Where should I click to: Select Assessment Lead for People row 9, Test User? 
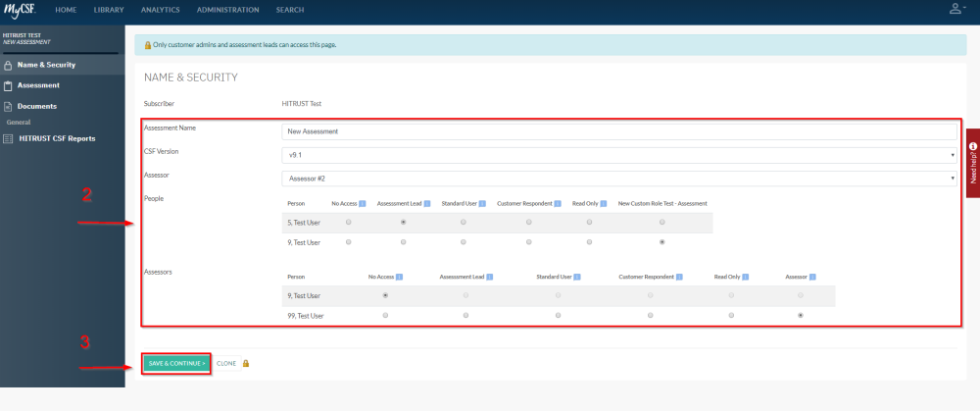click(x=403, y=242)
